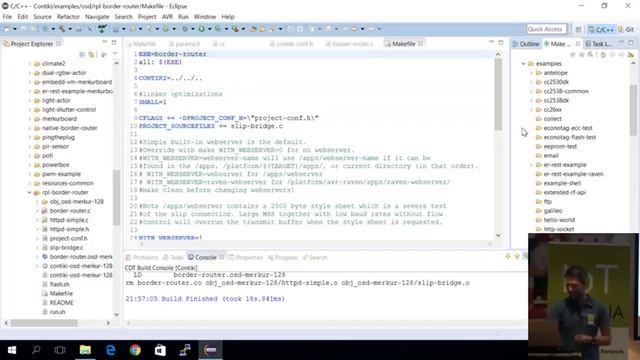Expand the obj_osd-merkur-128 folder
This screenshot has width=640, height=360.
coord(37,202)
